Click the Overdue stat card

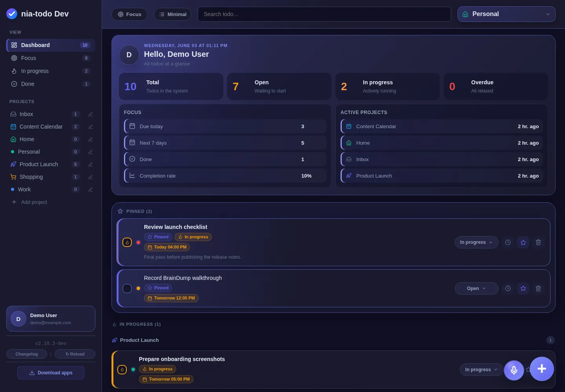496,86
